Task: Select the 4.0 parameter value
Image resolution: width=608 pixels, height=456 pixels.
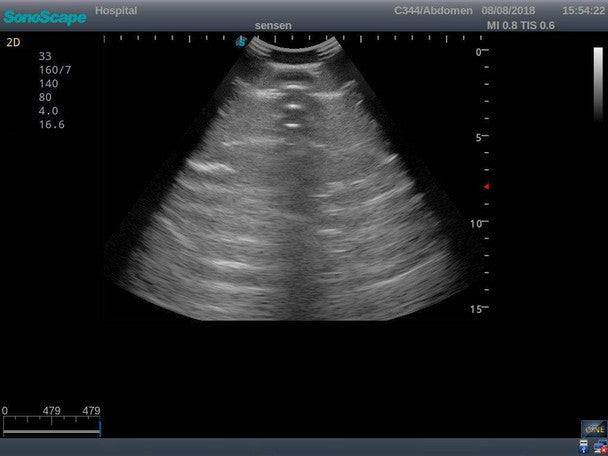Action: (48, 111)
